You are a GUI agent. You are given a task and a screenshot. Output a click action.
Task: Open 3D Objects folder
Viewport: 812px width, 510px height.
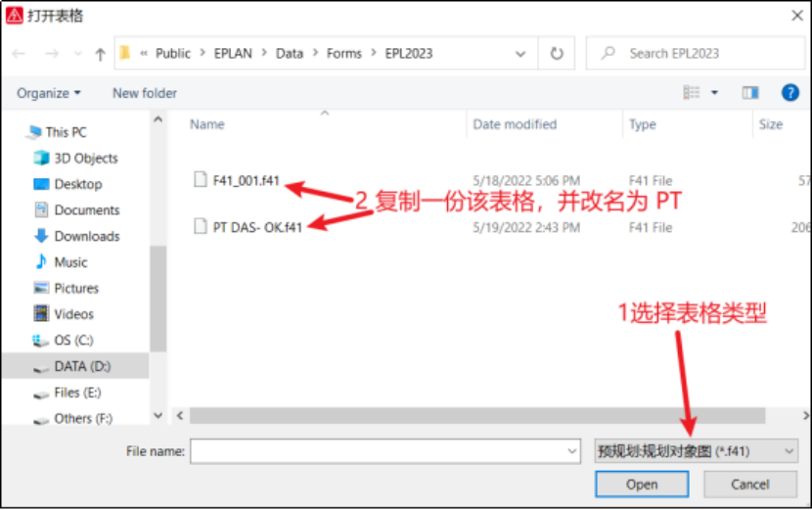pos(86,158)
